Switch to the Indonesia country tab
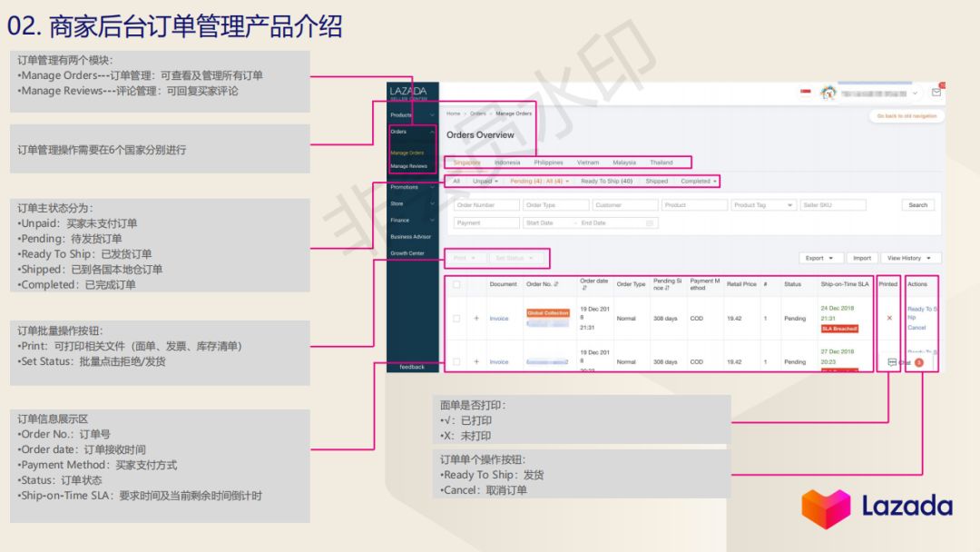The width and height of the screenshot is (980, 552). [507, 163]
